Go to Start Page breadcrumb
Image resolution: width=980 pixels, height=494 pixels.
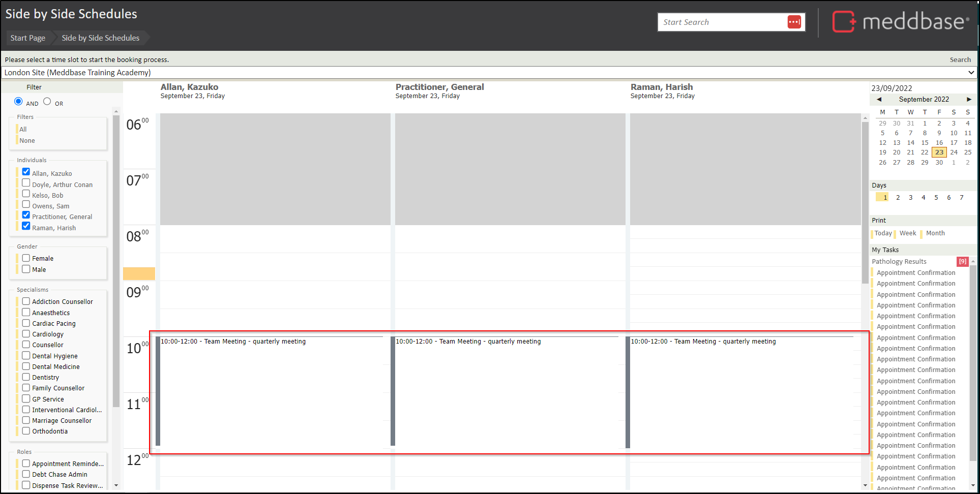pos(28,38)
